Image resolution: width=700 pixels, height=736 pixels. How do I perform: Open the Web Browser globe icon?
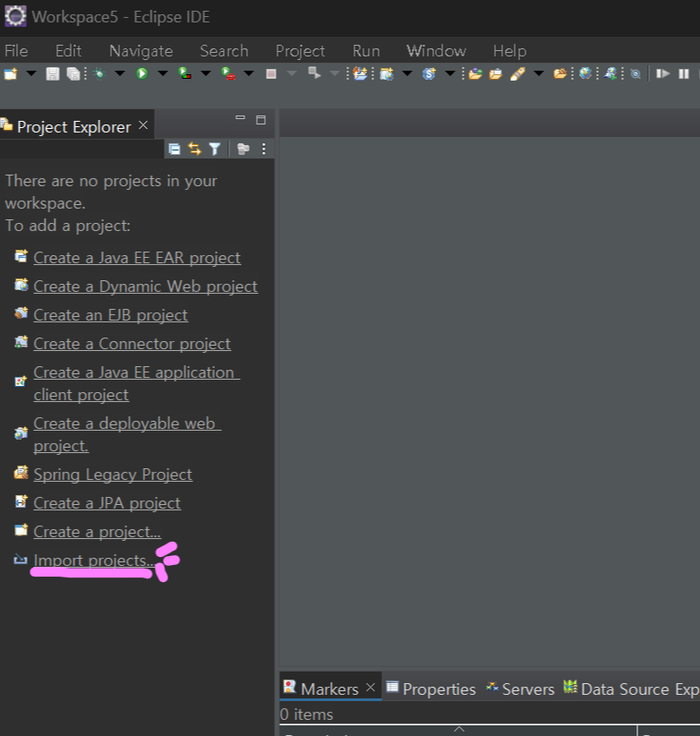pos(585,73)
